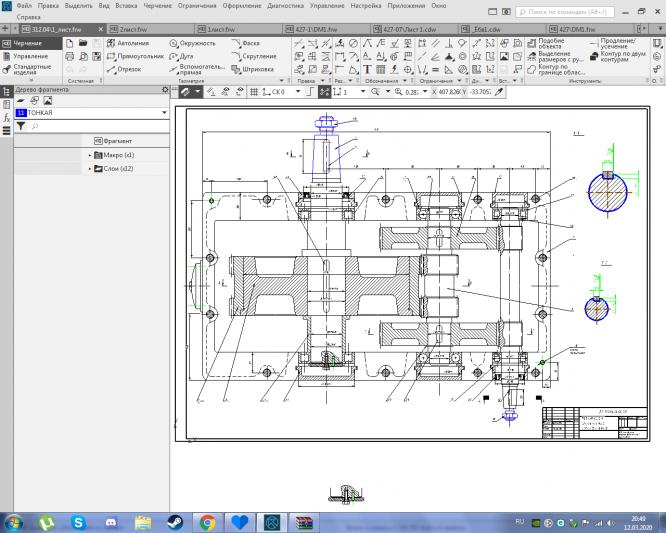Screen dimensions: 666x533
Task: Open the ТОНКАЯ layer dropdown
Action: tap(163, 114)
